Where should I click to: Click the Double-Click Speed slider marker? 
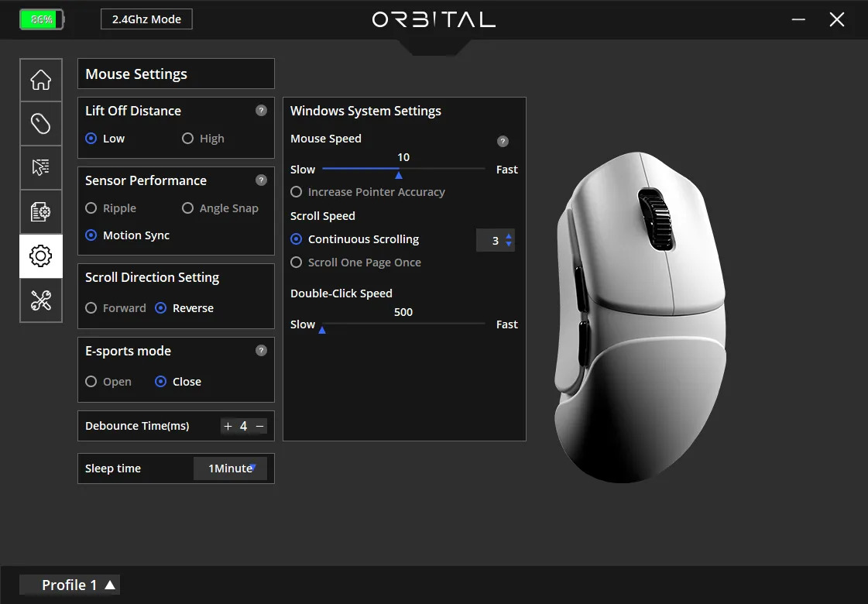click(x=321, y=329)
